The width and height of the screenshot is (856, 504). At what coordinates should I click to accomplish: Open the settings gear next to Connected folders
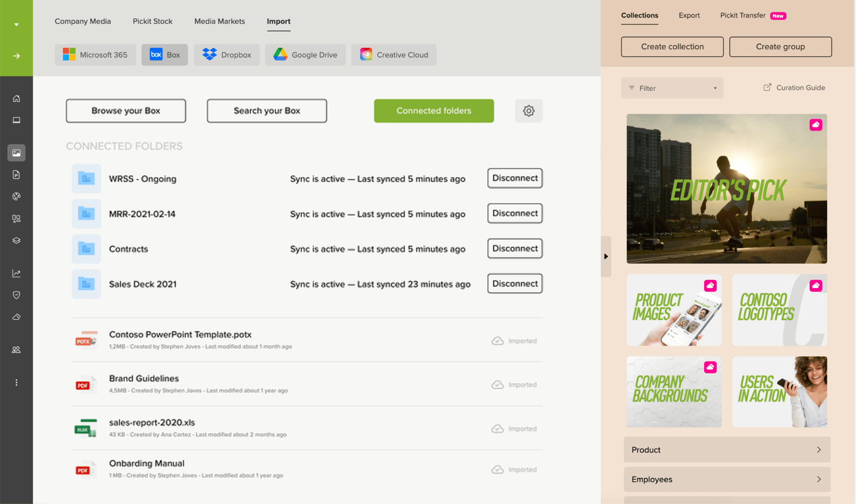tap(528, 111)
